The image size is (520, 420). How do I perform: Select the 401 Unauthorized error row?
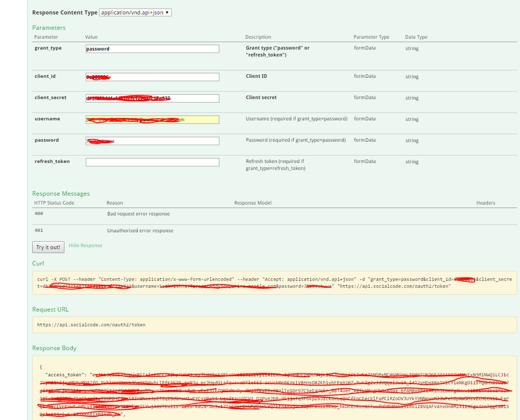(x=140, y=231)
